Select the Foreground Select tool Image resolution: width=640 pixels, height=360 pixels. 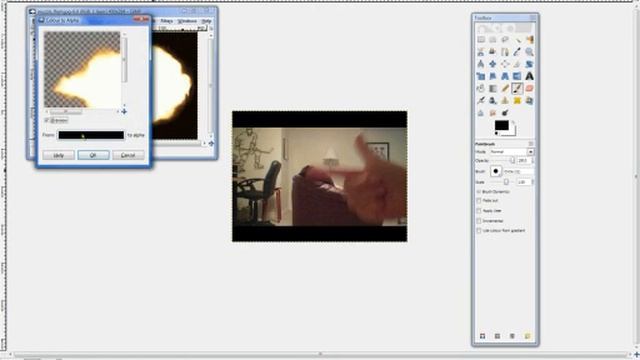pos(493,52)
